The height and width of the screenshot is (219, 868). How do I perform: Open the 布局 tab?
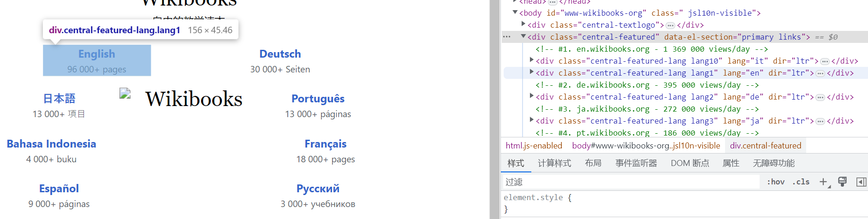pos(593,163)
